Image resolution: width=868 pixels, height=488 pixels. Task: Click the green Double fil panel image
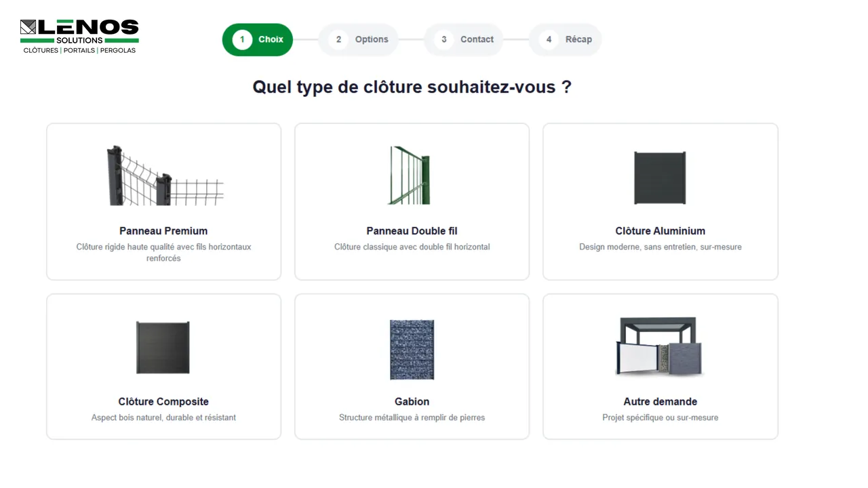click(x=410, y=176)
